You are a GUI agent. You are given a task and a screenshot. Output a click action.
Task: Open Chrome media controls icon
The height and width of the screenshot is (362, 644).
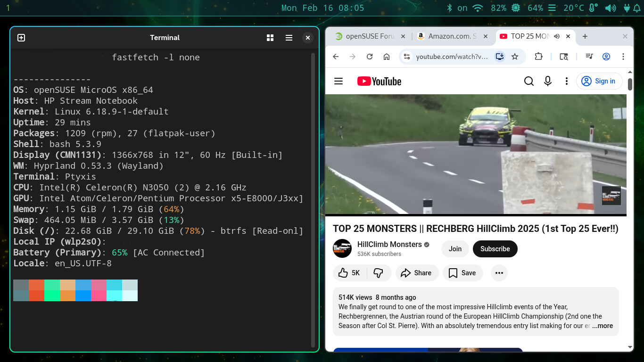(589, 57)
